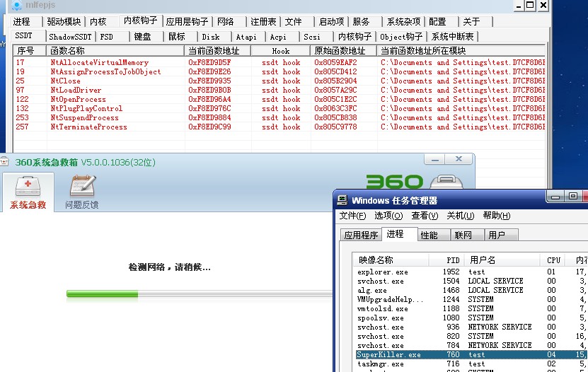Select the NtLoadDriver hook row

(x=279, y=90)
